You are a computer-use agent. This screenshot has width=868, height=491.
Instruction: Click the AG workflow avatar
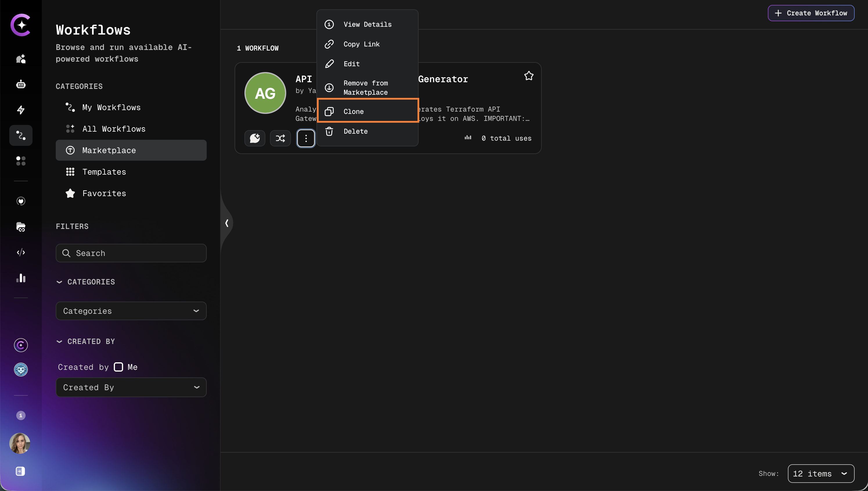pyautogui.click(x=265, y=93)
